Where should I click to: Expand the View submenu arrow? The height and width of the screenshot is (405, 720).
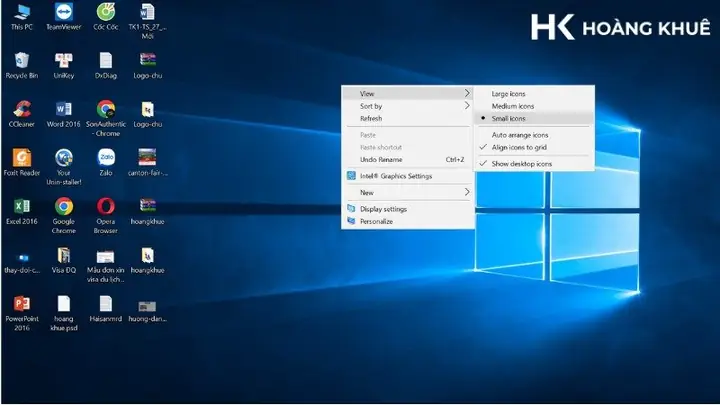coord(467,93)
